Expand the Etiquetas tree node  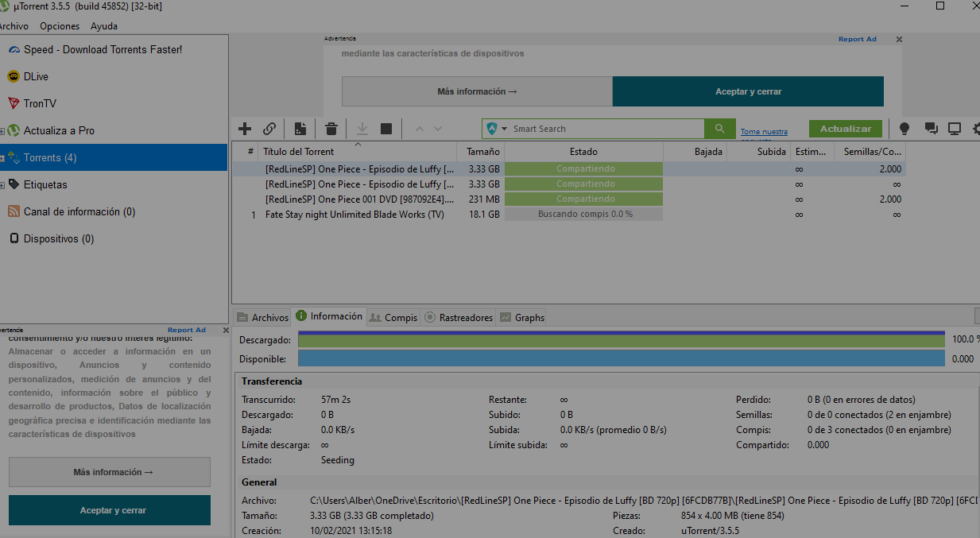pyautogui.click(x=2, y=185)
